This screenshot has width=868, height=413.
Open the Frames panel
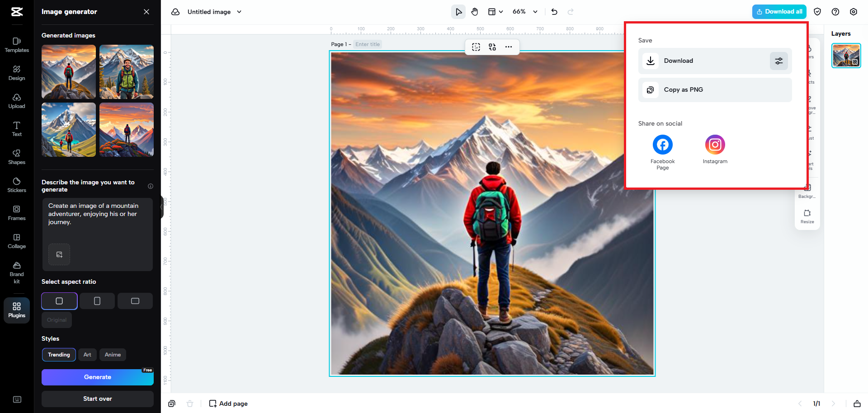(17, 212)
